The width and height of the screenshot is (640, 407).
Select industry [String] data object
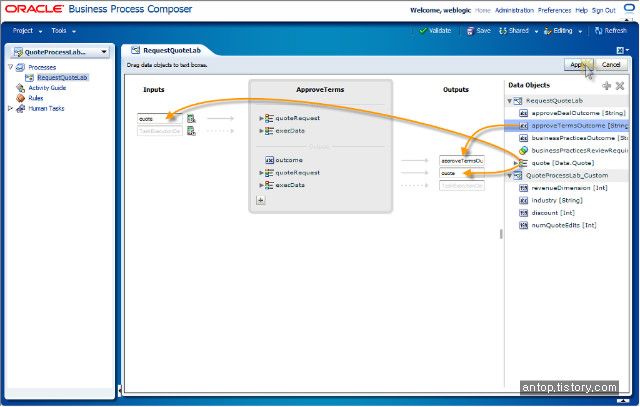[x=557, y=200]
